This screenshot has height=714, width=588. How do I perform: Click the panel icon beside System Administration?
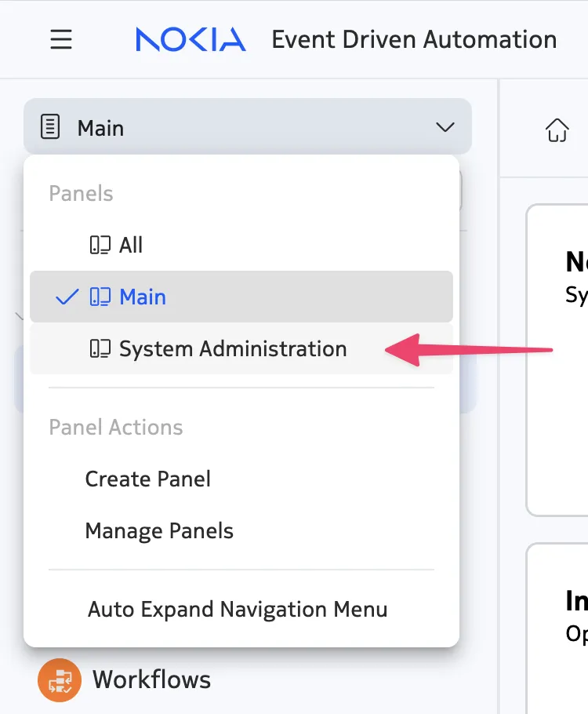(100, 349)
